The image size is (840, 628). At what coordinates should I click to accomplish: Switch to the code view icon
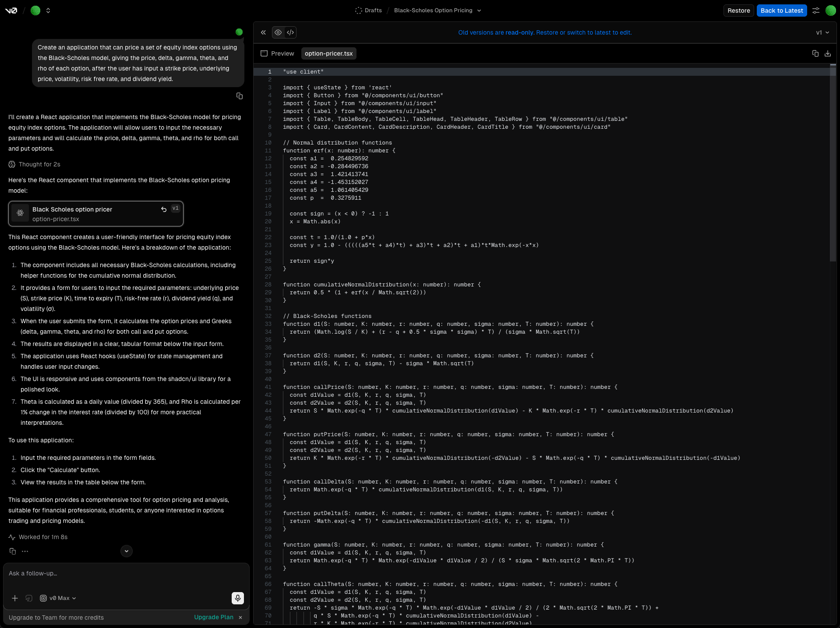290,32
